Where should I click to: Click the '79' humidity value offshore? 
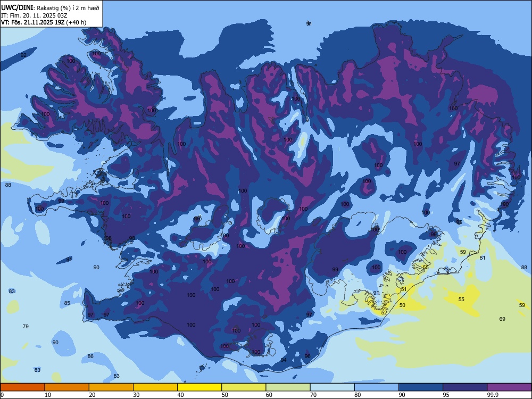click(x=26, y=327)
